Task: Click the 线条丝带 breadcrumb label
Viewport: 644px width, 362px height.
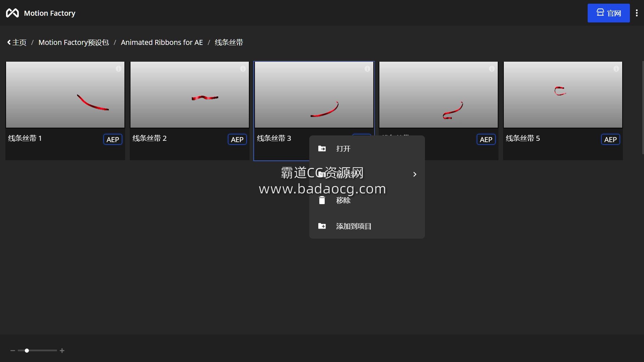Action: click(229, 43)
